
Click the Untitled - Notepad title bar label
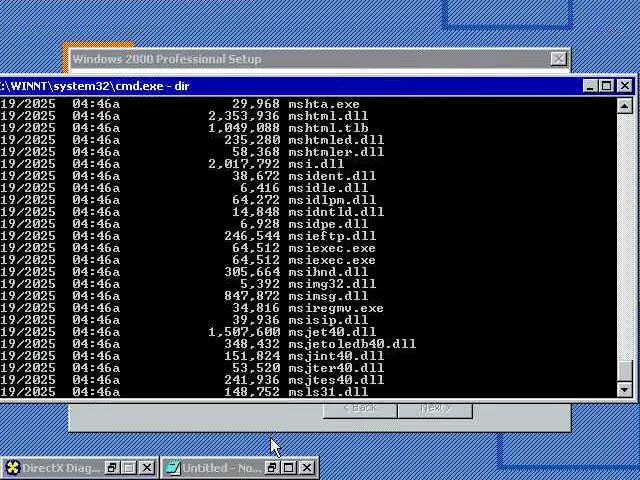[221, 468]
